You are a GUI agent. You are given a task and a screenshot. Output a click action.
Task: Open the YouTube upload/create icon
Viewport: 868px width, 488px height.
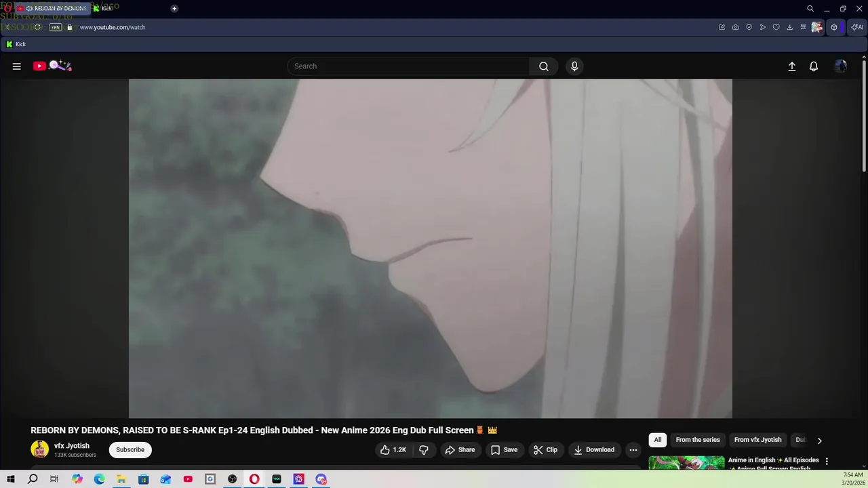791,66
